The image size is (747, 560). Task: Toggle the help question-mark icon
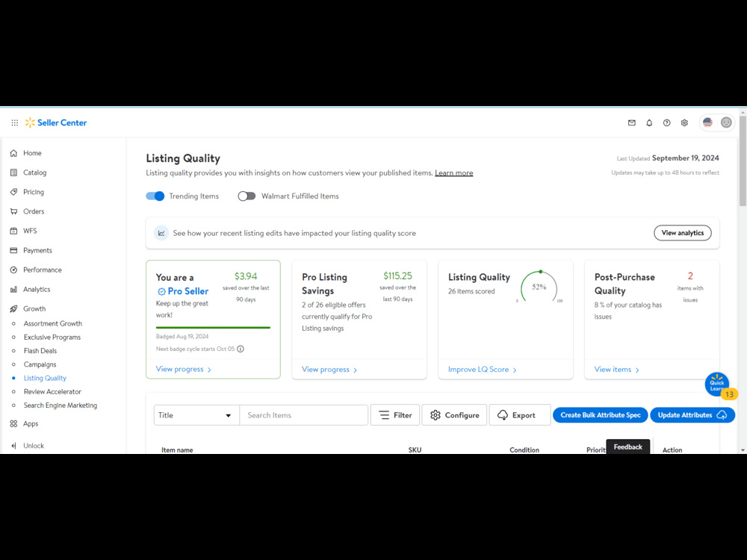coord(666,122)
